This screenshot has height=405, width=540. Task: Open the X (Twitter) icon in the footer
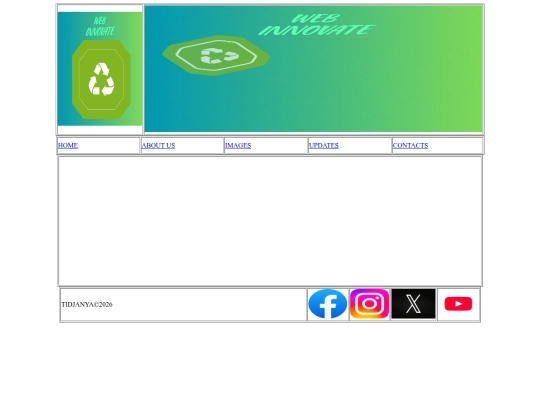click(x=413, y=304)
